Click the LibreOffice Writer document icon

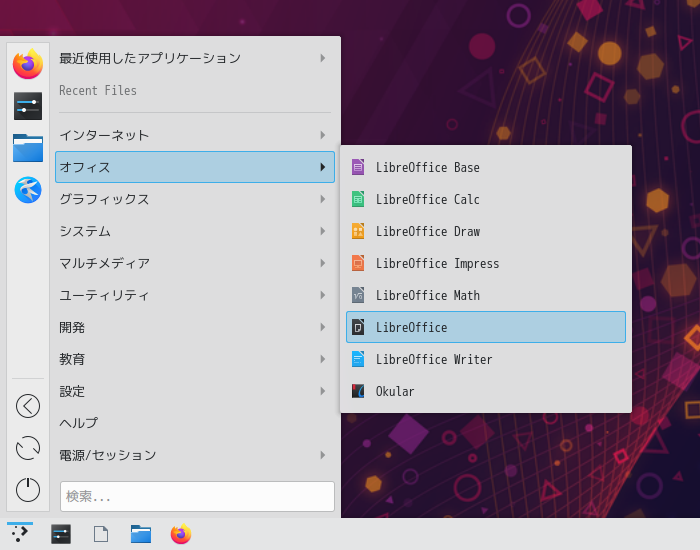(358, 359)
